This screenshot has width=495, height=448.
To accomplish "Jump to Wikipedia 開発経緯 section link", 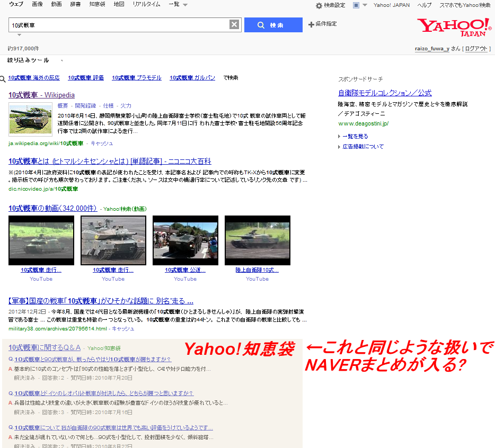I will pyautogui.click(x=85, y=106).
